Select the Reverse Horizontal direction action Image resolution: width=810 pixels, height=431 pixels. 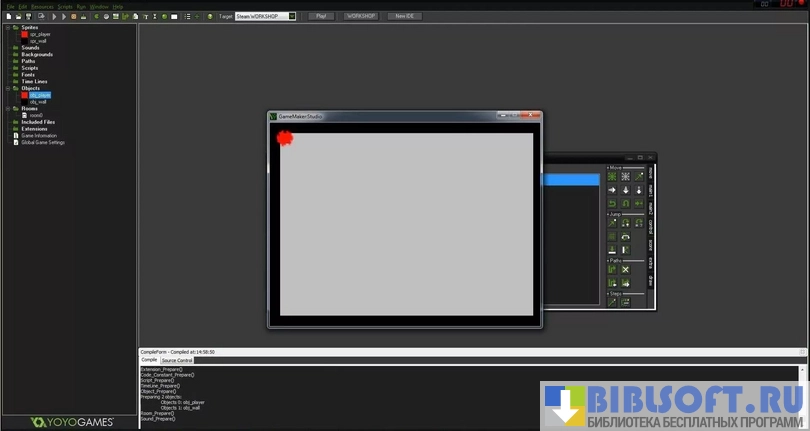pos(612,203)
